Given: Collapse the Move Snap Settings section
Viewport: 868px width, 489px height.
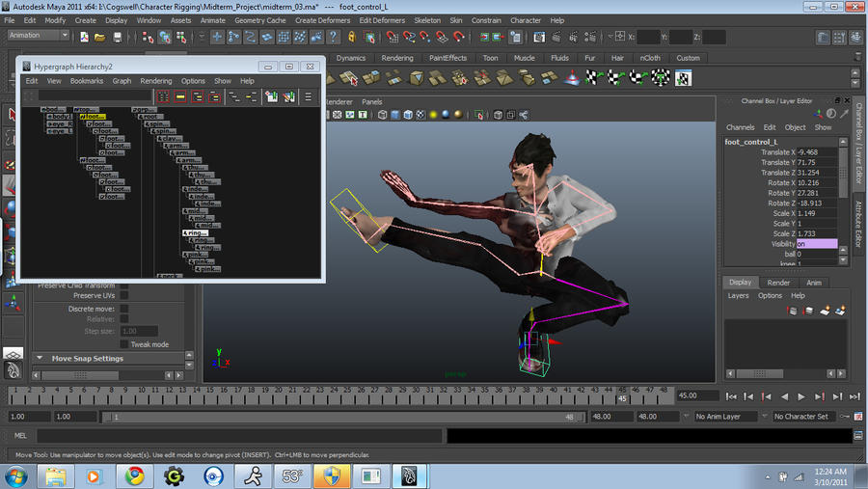Looking at the screenshot, I should click(x=40, y=358).
